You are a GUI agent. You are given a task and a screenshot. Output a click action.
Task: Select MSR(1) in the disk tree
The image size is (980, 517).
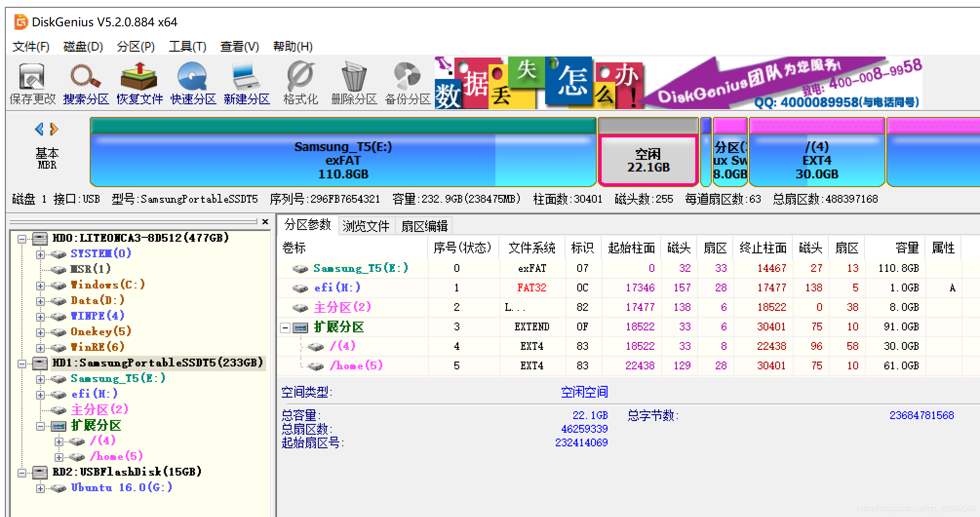click(x=91, y=269)
